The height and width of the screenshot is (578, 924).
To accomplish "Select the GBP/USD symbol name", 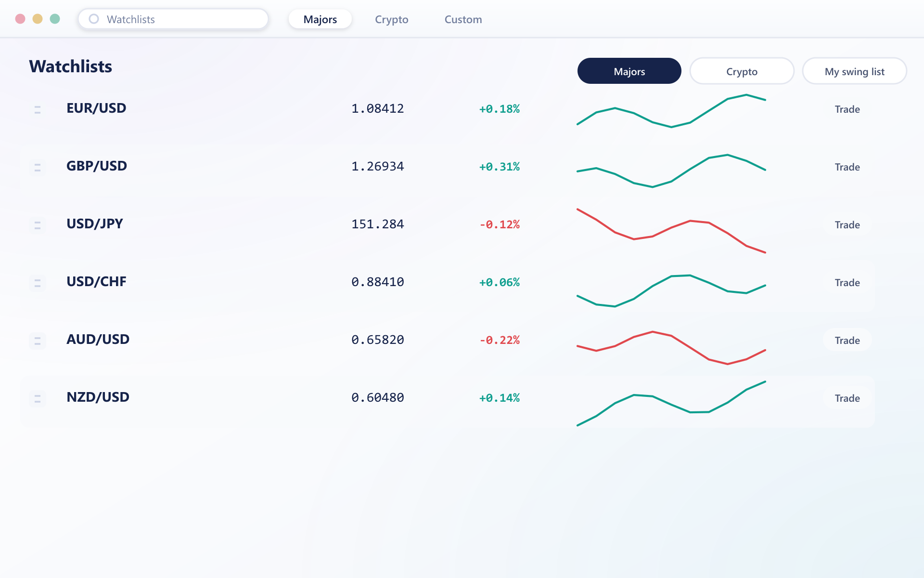I will coord(97,166).
